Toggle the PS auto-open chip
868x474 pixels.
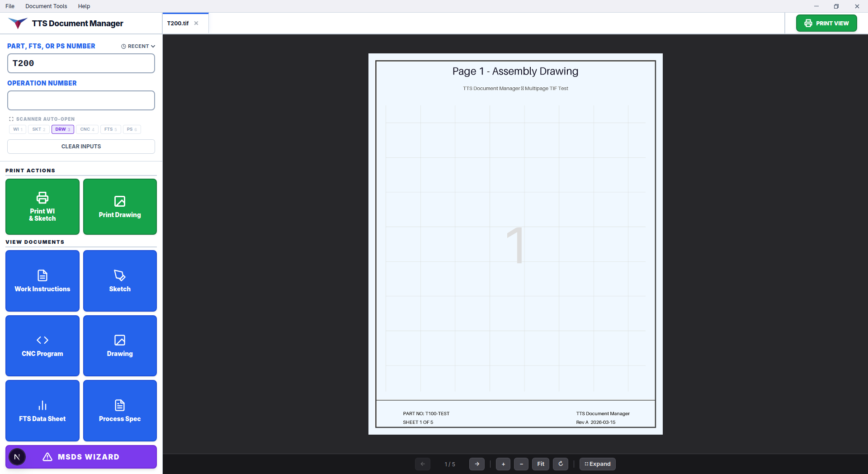132,129
